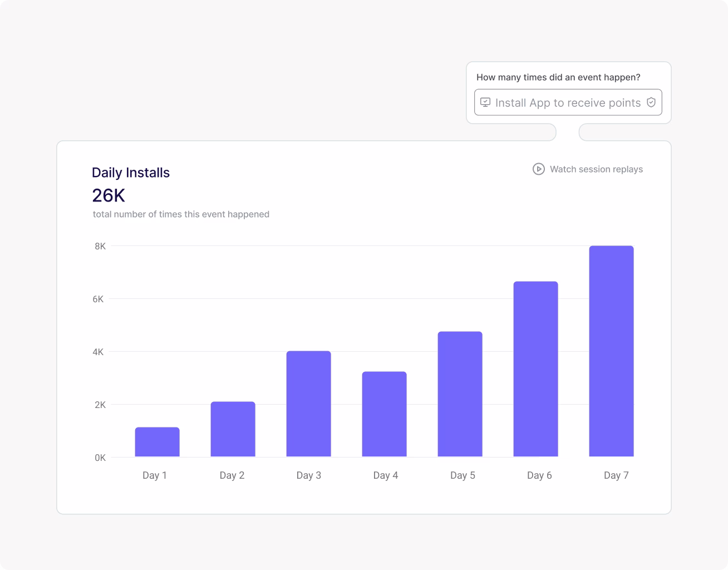This screenshot has height=570, width=728.
Task: Click the 8K gridline label on the y-axis
Action: pyautogui.click(x=99, y=245)
